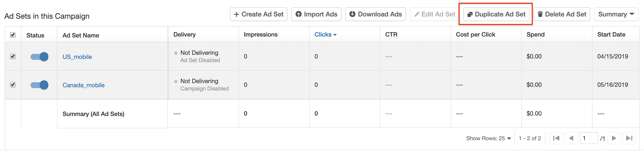This screenshot has width=644, height=153.
Task: Jump to the last page of results
Action: pyautogui.click(x=629, y=138)
